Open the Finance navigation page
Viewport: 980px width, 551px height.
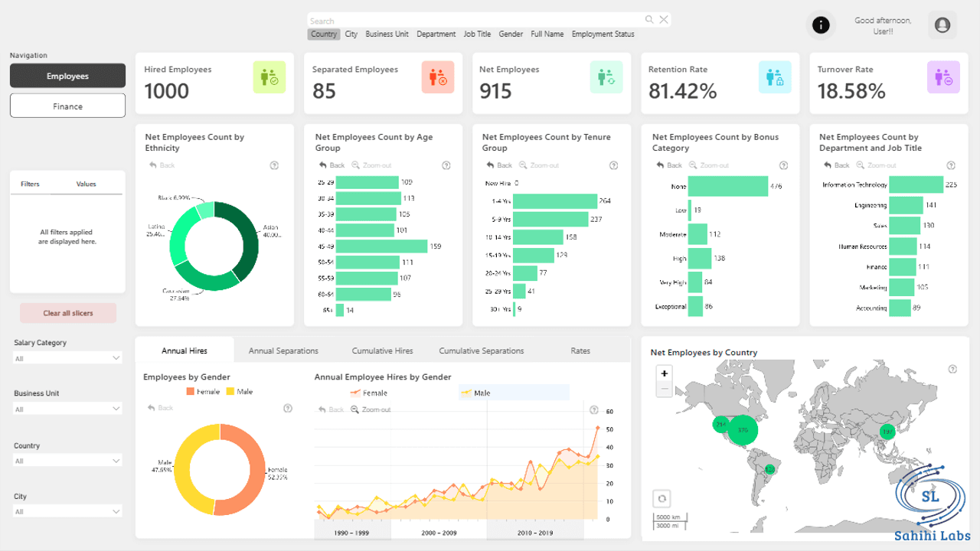pyautogui.click(x=67, y=106)
